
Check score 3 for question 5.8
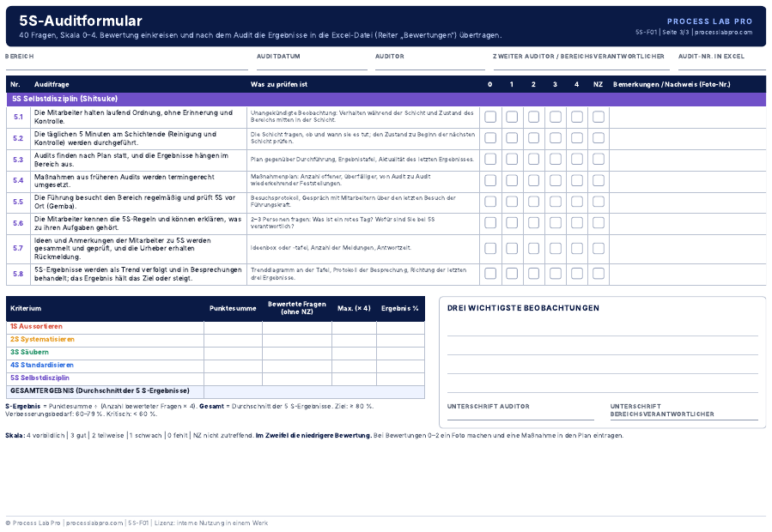[555, 274]
